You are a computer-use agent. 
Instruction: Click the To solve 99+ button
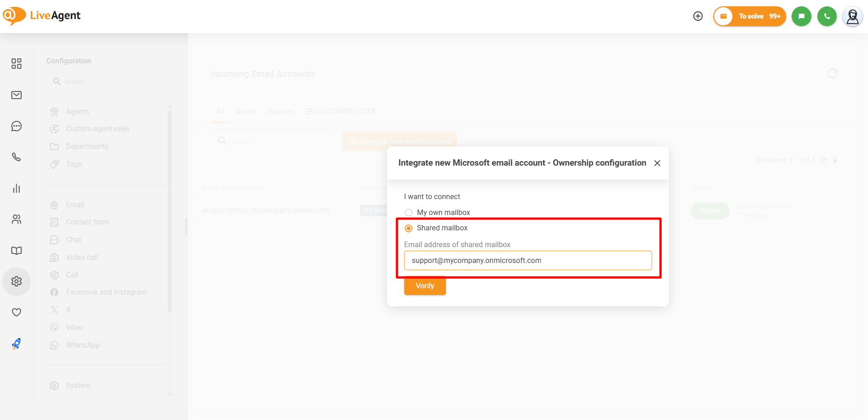tap(750, 16)
